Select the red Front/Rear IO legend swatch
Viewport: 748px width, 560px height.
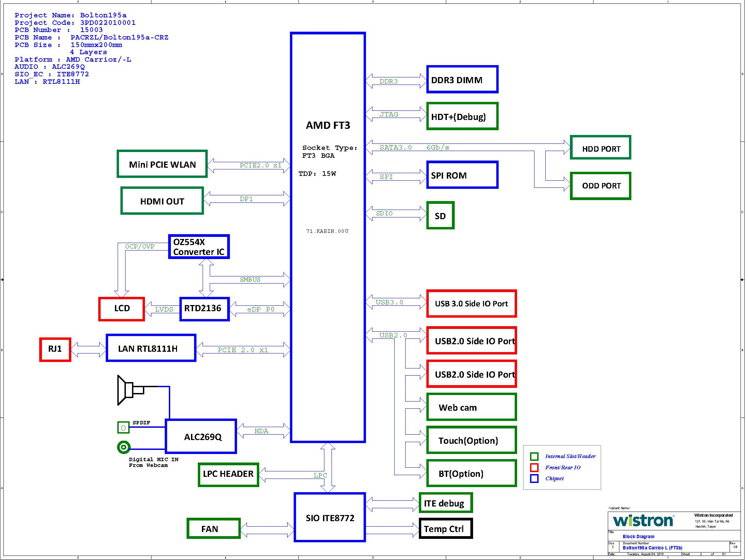coord(534,467)
